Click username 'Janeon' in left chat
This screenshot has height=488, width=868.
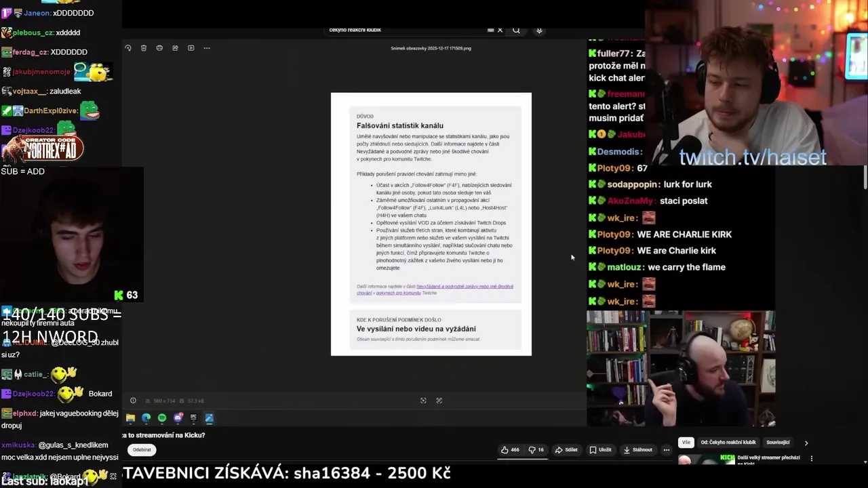coord(37,13)
